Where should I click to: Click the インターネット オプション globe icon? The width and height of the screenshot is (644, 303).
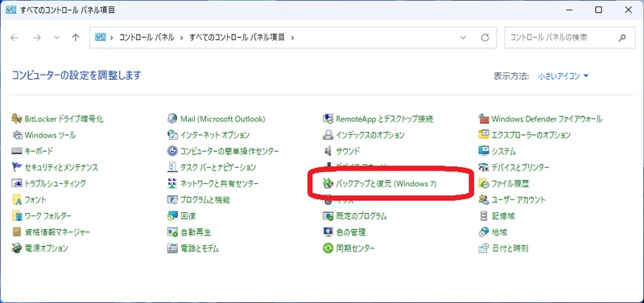pos(172,135)
